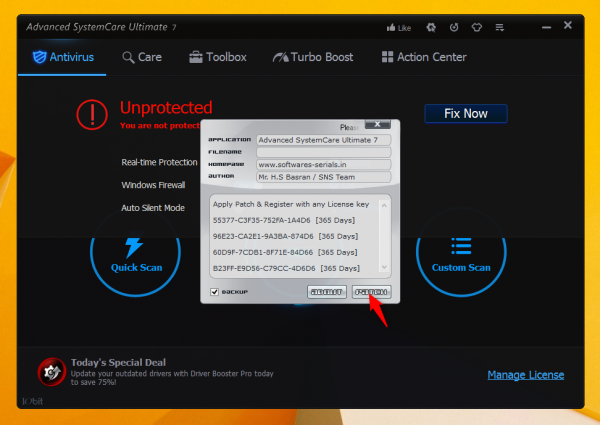
Task: Open the More options menu icon
Action: (x=499, y=27)
